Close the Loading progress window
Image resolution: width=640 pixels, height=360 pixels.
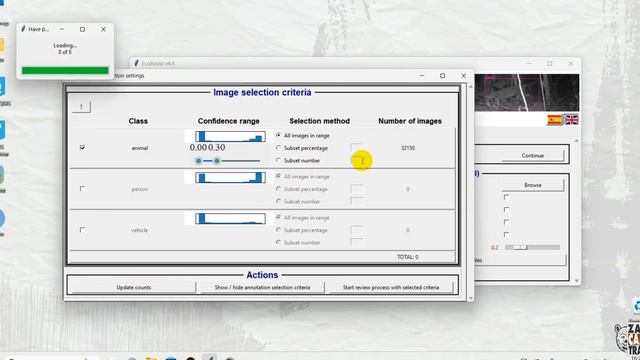click(x=103, y=29)
